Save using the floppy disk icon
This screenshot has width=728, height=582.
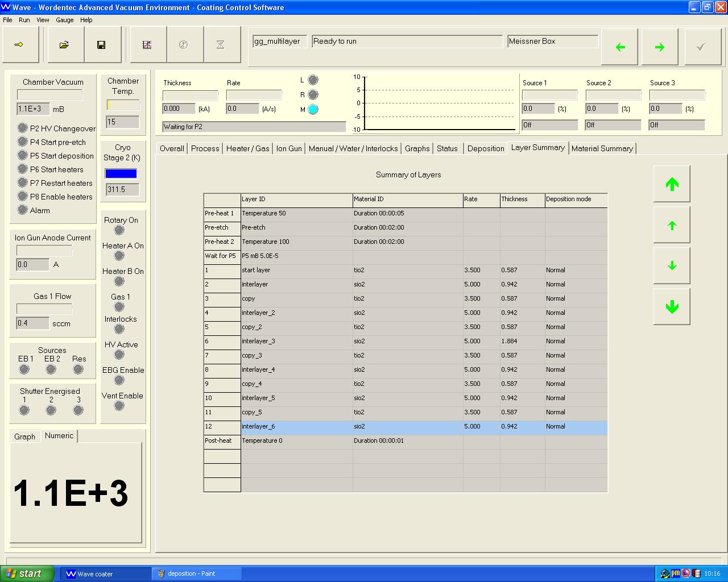click(x=101, y=45)
